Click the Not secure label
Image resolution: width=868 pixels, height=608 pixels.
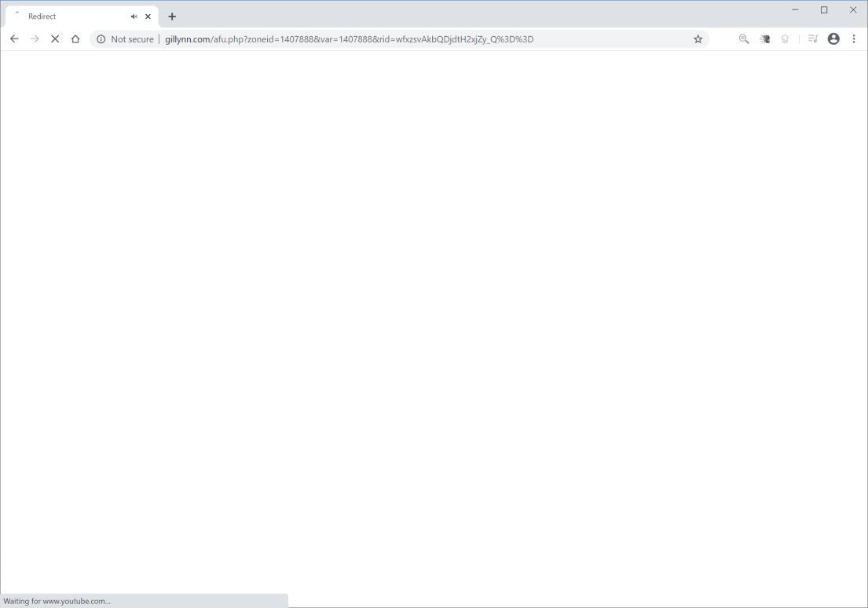[131, 38]
